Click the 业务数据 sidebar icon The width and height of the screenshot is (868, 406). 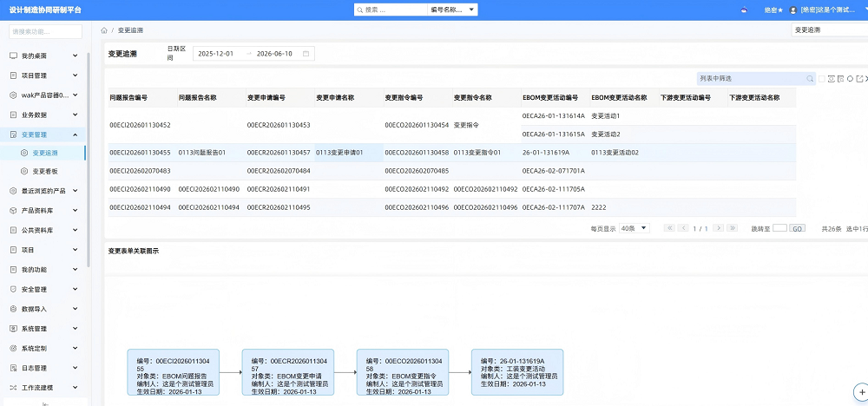pos(13,115)
